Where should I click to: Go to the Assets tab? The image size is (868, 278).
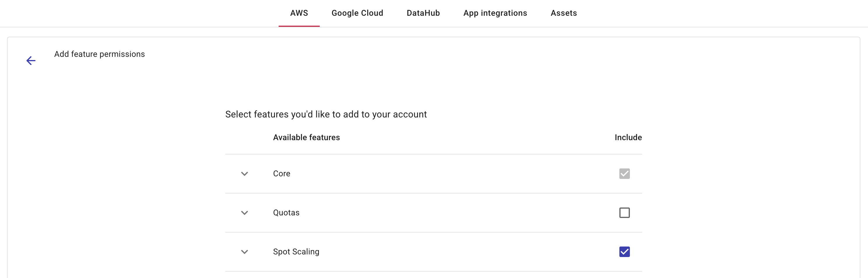(563, 13)
